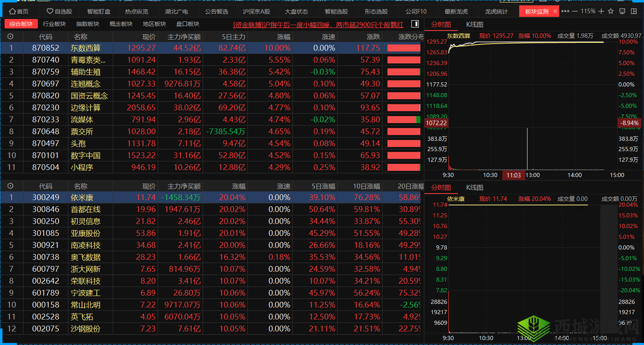Screen dimensions: 644x345
Task: Click the three-dots more tabs icon
Action: tap(565, 11)
